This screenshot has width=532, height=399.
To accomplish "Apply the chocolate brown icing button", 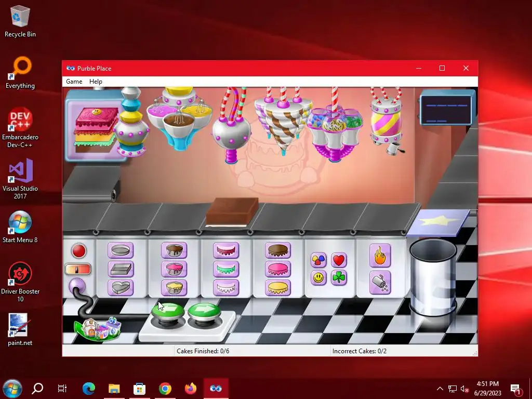I will pos(278,250).
